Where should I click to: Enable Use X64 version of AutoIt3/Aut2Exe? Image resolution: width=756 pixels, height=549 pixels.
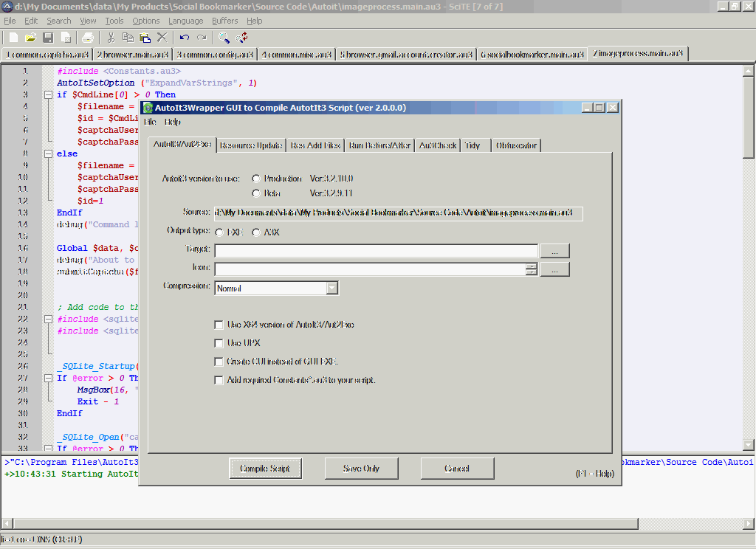point(219,325)
